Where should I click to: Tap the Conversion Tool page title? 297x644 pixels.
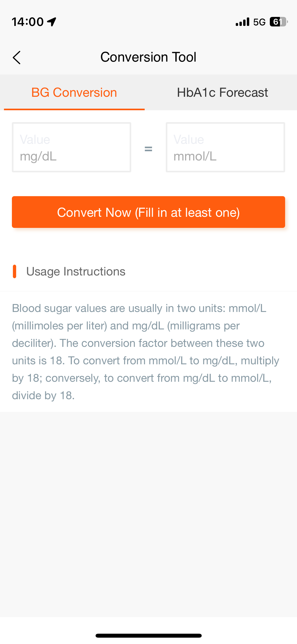[x=148, y=57]
